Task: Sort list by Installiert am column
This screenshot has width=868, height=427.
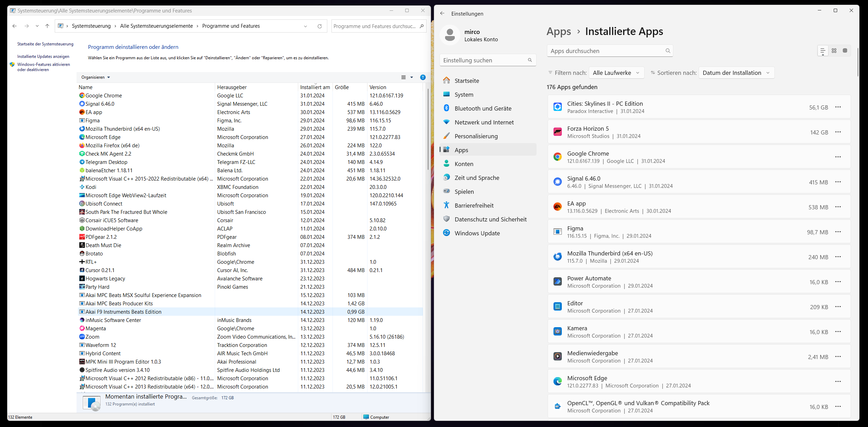Action: coord(315,87)
